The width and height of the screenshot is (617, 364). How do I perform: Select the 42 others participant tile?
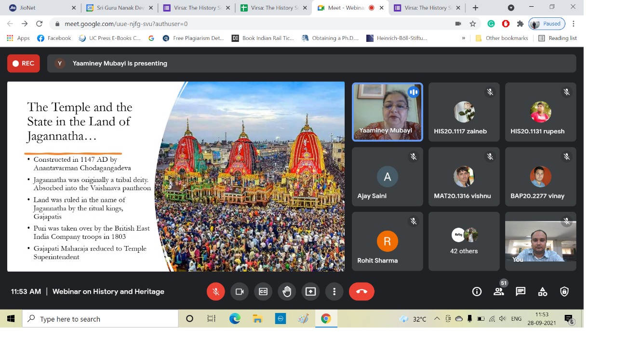coord(464,241)
